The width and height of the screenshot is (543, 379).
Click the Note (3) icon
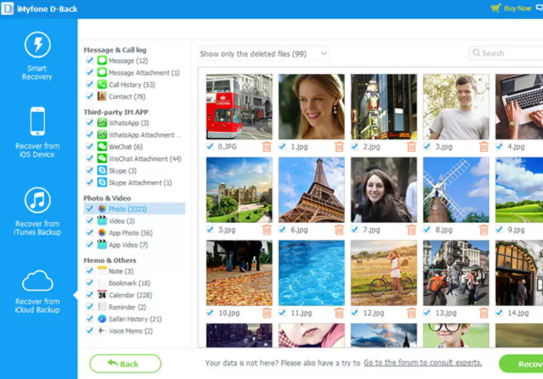tap(102, 271)
